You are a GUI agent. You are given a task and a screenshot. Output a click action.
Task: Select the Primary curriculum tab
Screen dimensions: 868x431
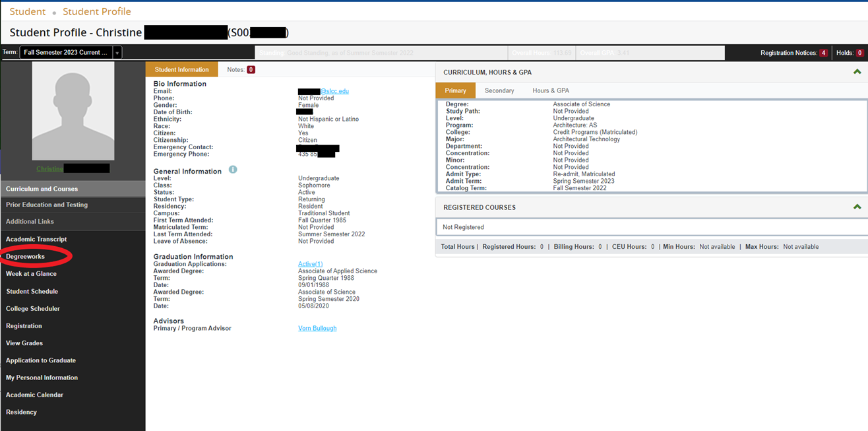tap(455, 90)
